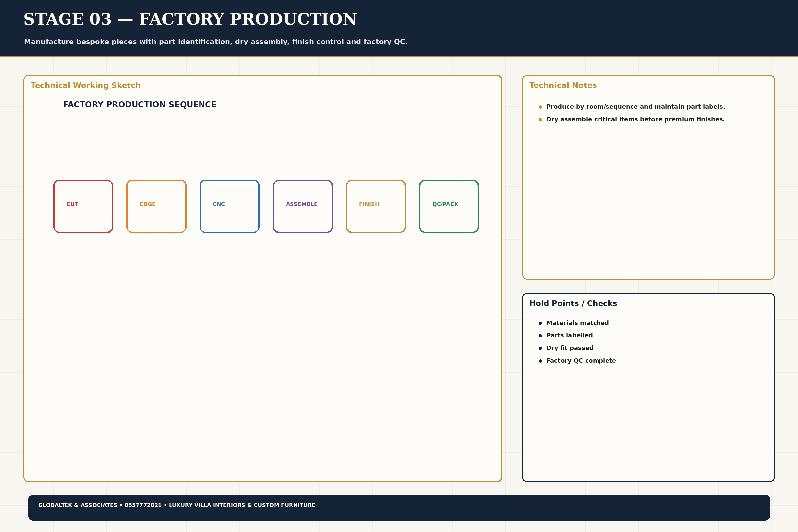798x532 pixels.
Task: Click the blue CNC stage box
Action: [x=230, y=206]
